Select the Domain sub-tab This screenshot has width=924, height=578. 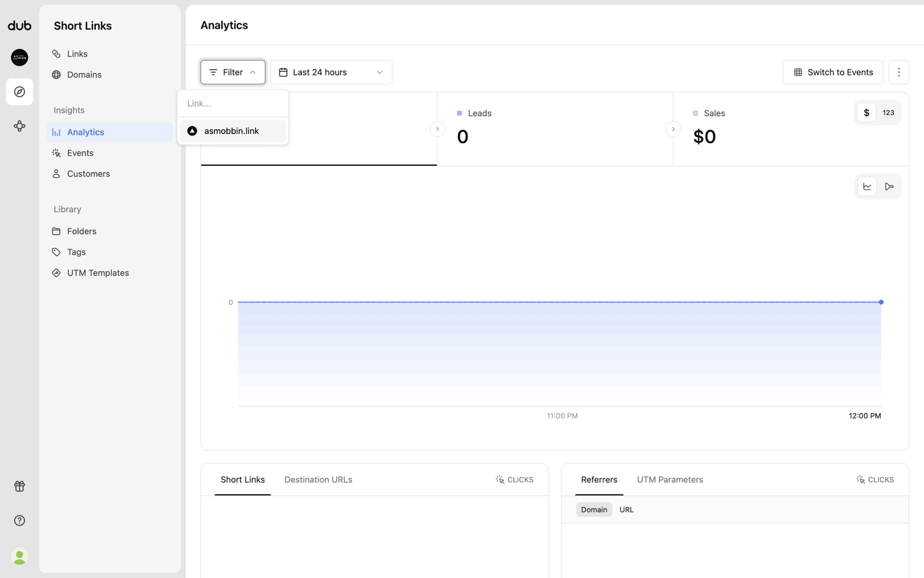point(594,510)
